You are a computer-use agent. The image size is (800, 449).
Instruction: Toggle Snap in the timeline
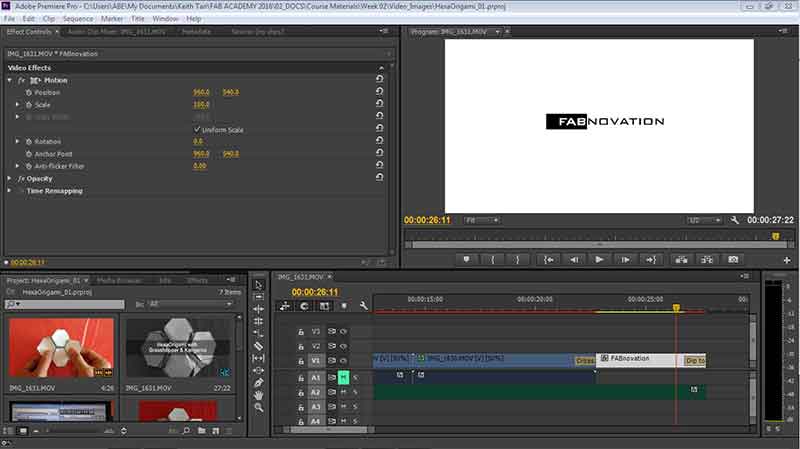(x=304, y=306)
